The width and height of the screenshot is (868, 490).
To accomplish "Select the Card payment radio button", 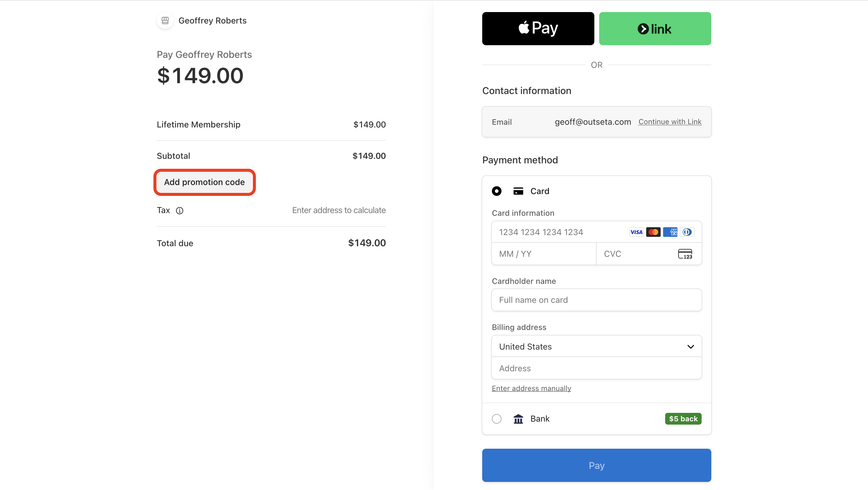I will coord(497,191).
